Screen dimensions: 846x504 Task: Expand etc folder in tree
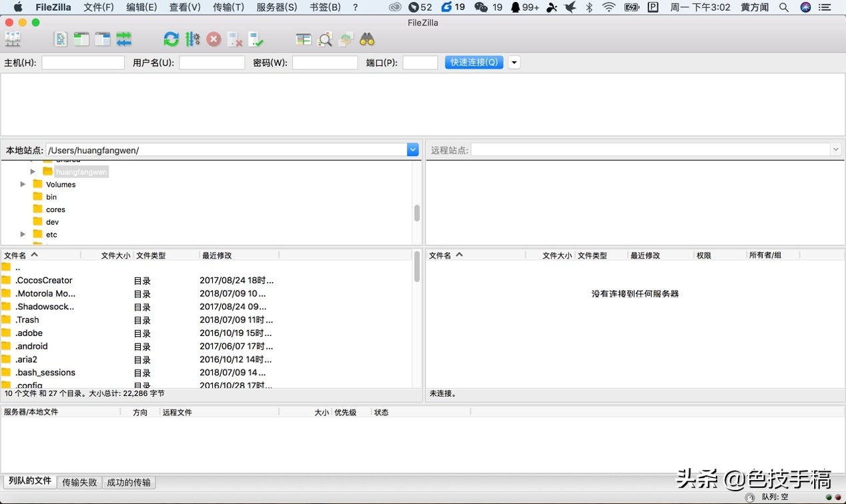[23, 234]
